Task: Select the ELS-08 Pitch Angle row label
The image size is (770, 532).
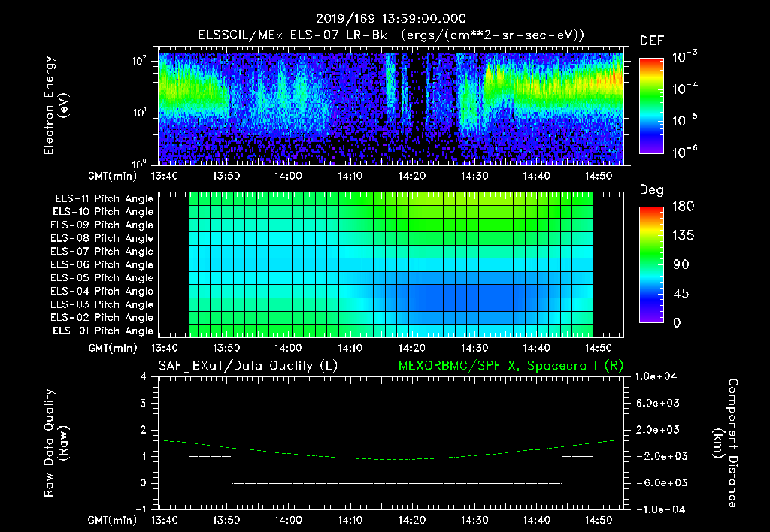Action: click(x=102, y=238)
